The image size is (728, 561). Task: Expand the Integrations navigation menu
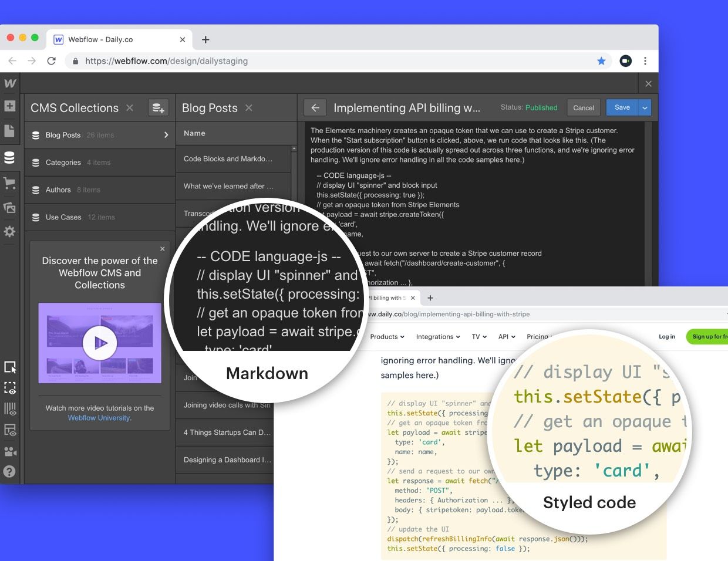point(438,337)
